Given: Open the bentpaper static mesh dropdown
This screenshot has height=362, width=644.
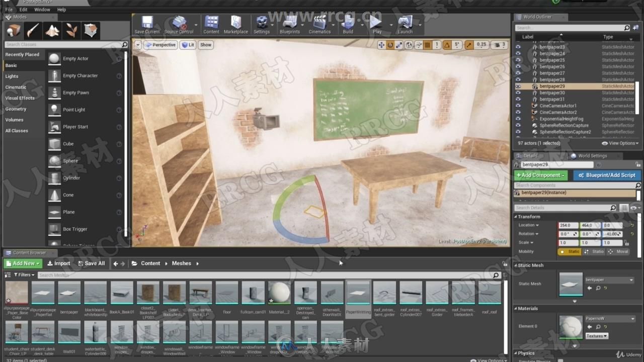Looking at the screenshot, I should pos(609,280).
